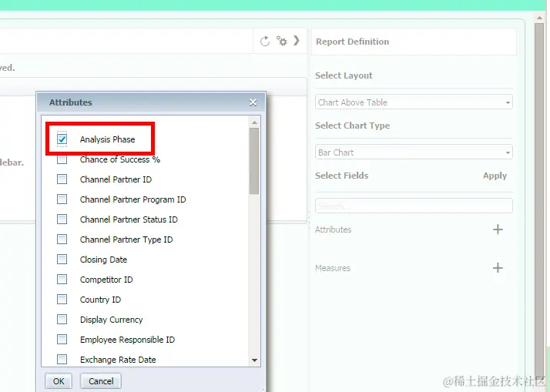550x392 pixels.
Task: Check the Chance of Success % checkbox
Action: coord(62,159)
